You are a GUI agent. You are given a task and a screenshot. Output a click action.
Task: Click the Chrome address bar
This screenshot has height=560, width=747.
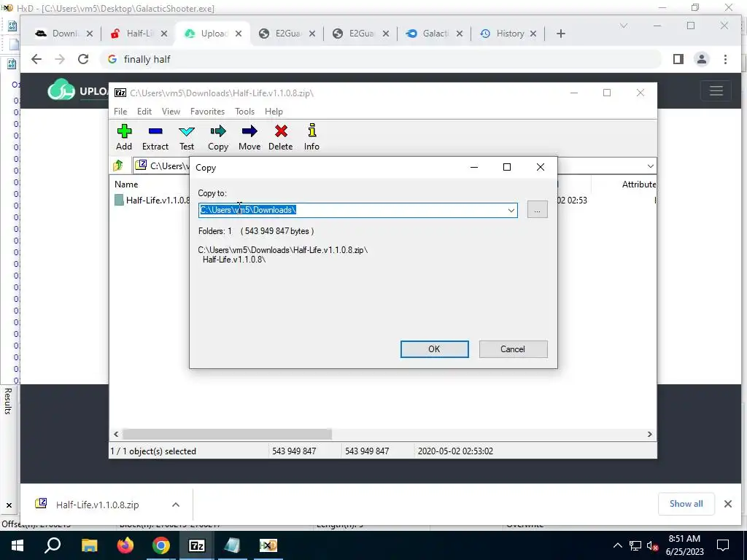(x=381, y=59)
